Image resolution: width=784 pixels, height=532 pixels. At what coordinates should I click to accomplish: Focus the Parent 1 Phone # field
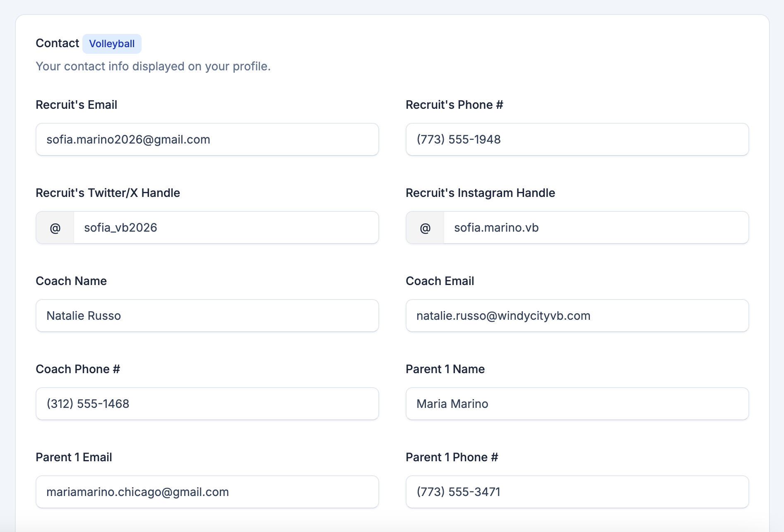pyautogui.click(x=577, y=492)
